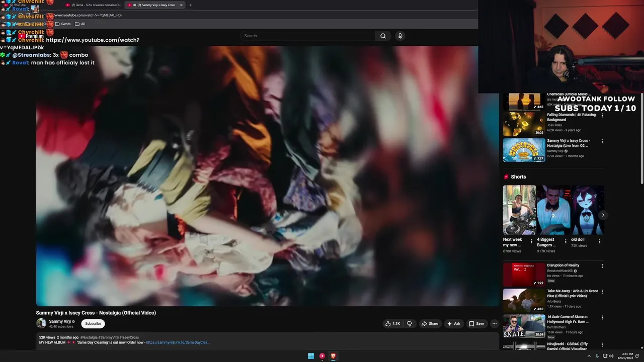Click the Disruption of Reality title

[563, 265]
